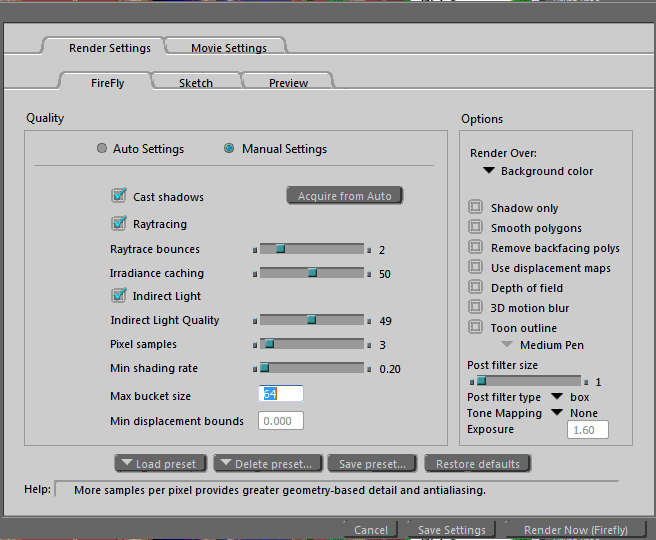This screenshot has height=540, width=656.
Task: Check the Depth of field box
Action: (476, 288)
